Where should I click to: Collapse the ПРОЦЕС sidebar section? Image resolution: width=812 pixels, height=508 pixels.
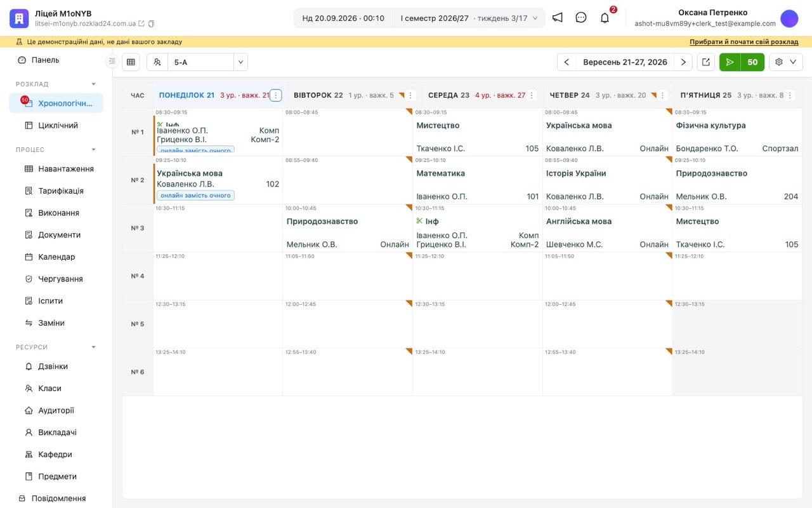(x=94, y=150)
